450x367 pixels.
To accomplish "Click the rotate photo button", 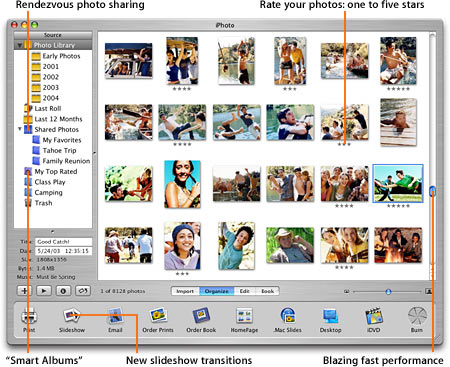I will (x=83, y=291).
